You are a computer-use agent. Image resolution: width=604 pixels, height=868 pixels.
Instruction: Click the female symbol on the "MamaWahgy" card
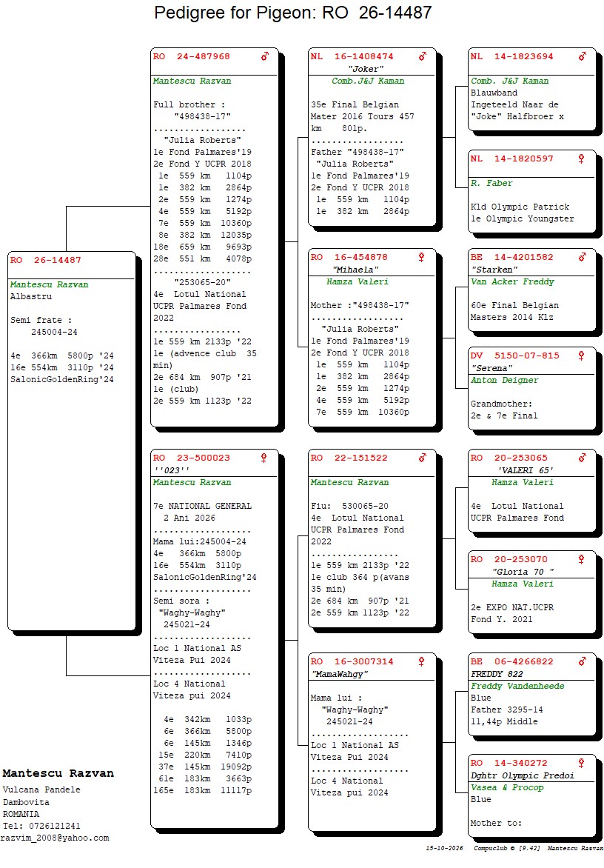pos(421,661)
